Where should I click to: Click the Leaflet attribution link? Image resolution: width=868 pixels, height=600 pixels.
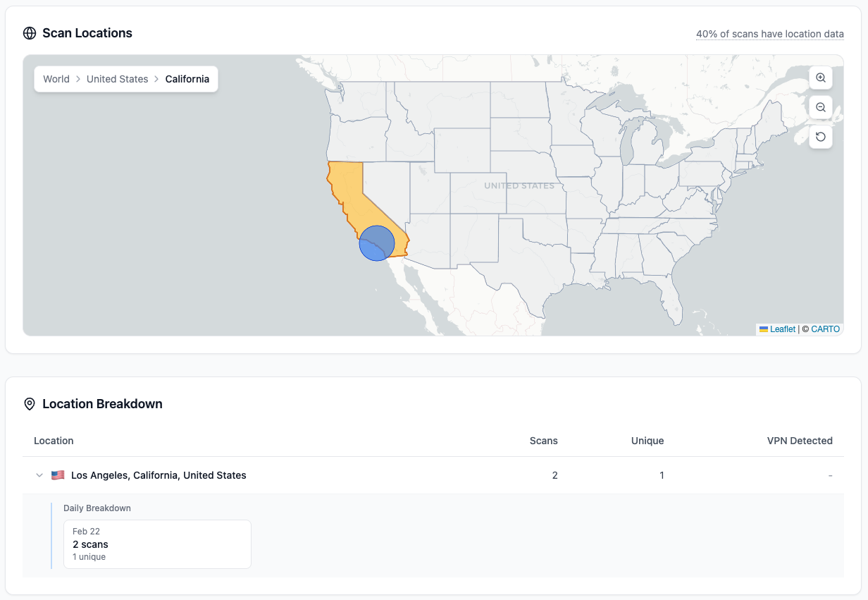783,329
